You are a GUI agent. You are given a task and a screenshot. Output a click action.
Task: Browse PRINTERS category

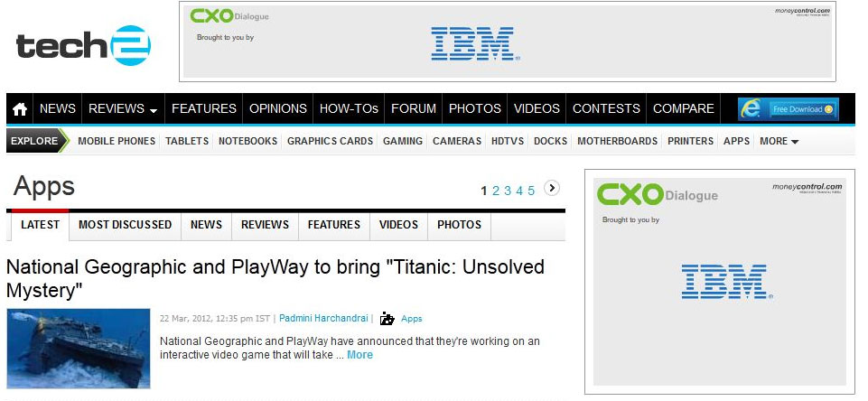690,141
